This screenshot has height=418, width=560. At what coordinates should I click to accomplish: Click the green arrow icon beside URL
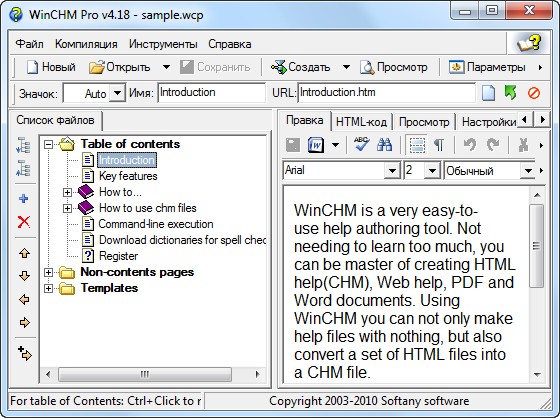(511, 93)
